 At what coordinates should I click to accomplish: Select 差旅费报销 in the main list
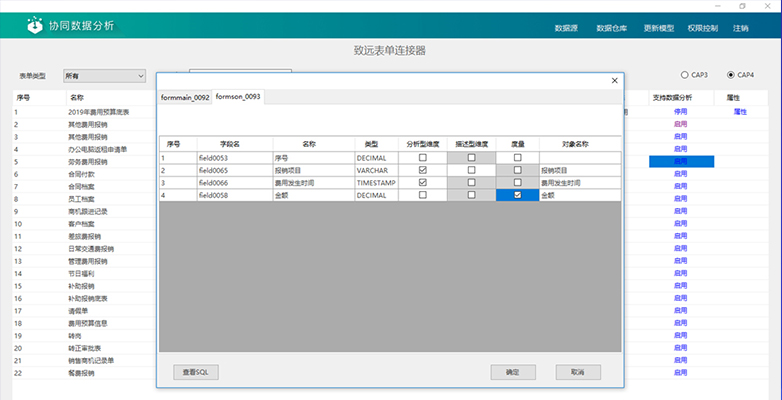pos(84,236)
